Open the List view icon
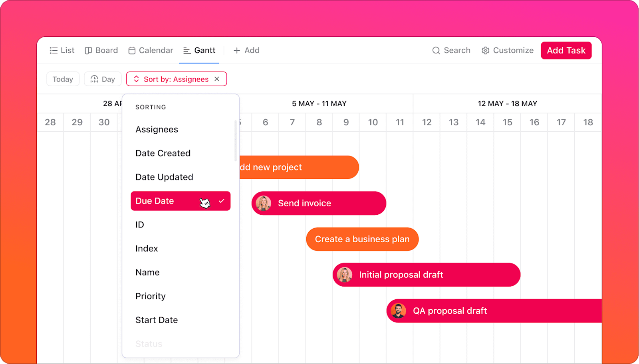 54,50
